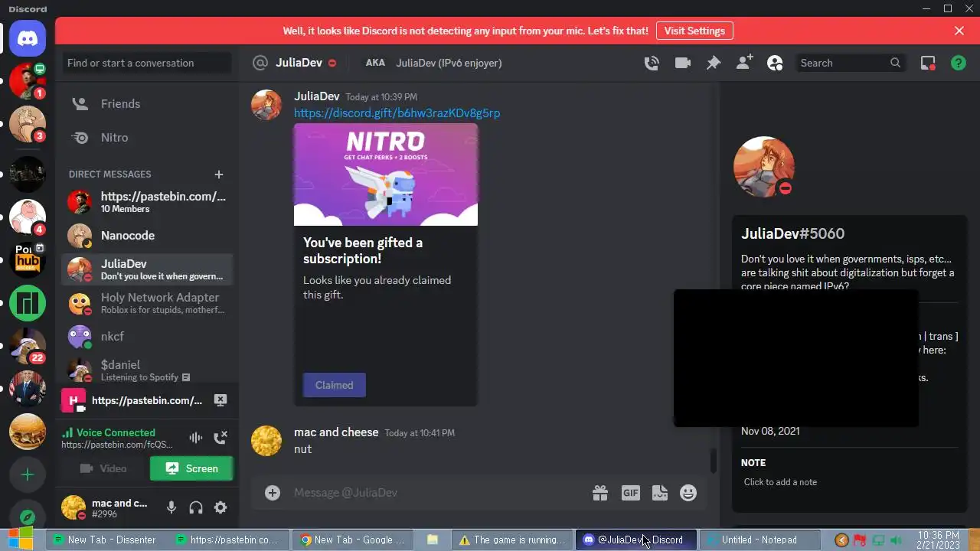
Task: Open the GIF picker
Action: 630,494
